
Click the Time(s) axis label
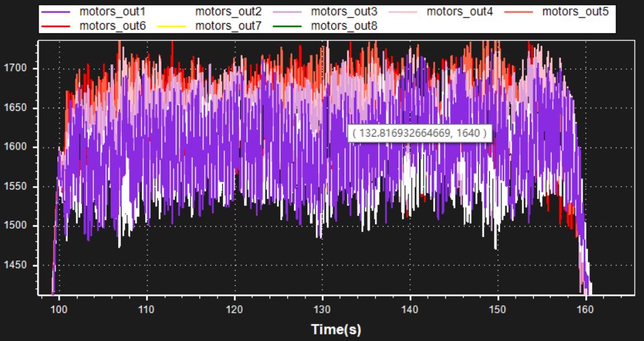(x=337, y=329)
